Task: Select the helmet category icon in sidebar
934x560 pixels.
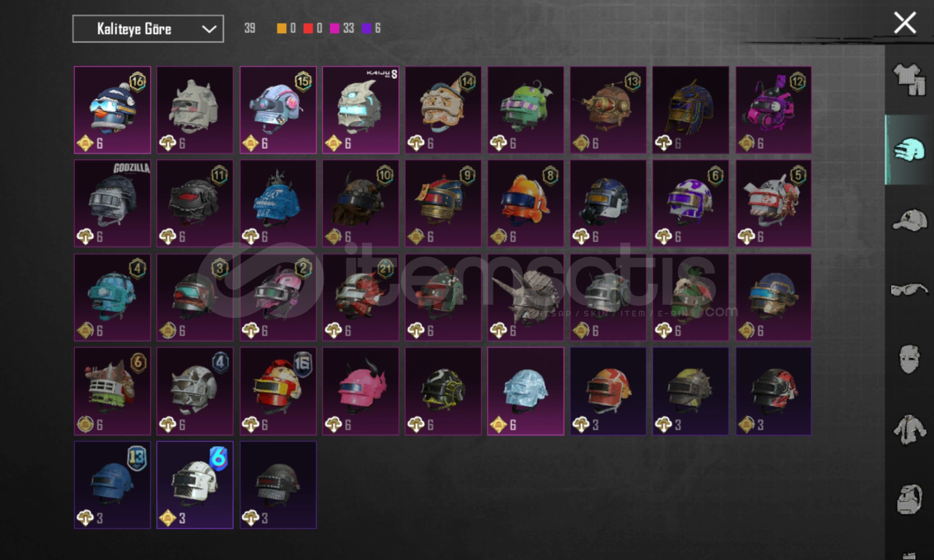Action: click(x=909, y=150)
